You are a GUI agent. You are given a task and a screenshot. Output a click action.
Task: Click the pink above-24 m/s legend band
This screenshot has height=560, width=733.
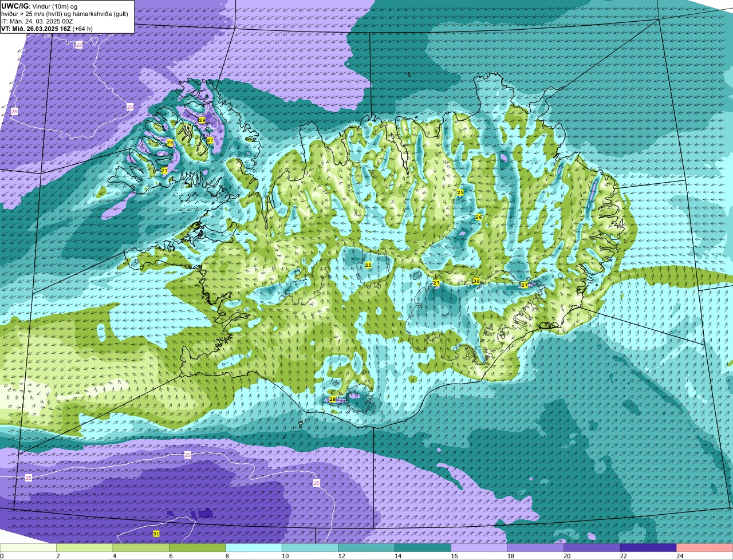[x=705, y=547]
